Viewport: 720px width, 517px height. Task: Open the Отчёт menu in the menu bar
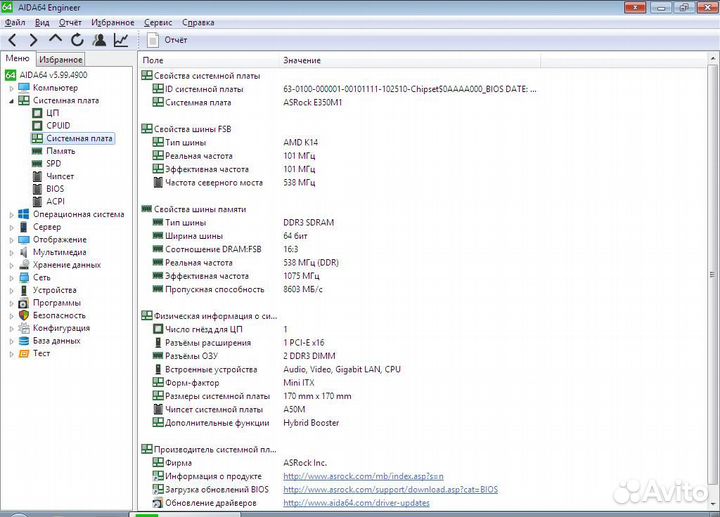tap(70, 22)
